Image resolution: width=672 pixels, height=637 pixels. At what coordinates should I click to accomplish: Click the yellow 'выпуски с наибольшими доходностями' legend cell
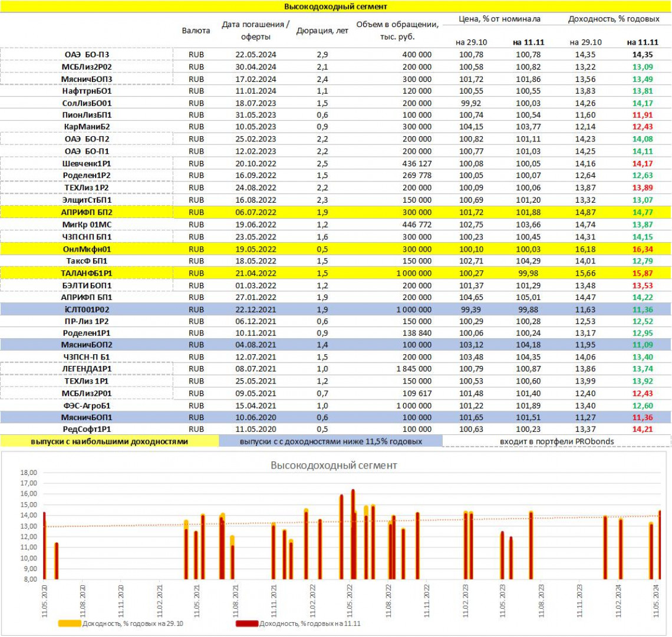[109, 441]
